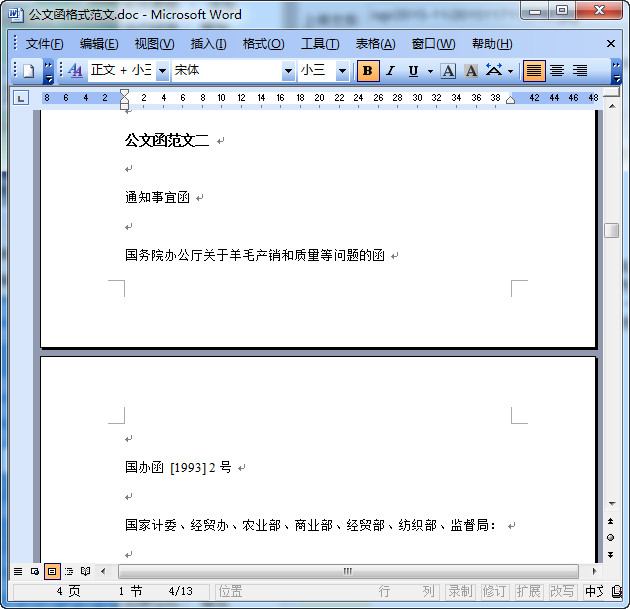Click the first line indent marker on ruler

click(125, 93)
